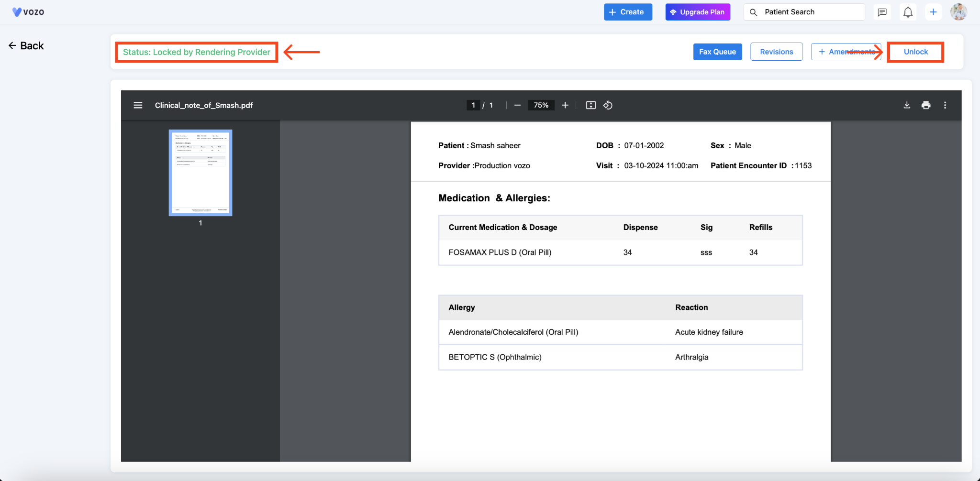Click the Upgrade Plan button
The width and height of the screenshot is (980, 481).
[698, 12]
